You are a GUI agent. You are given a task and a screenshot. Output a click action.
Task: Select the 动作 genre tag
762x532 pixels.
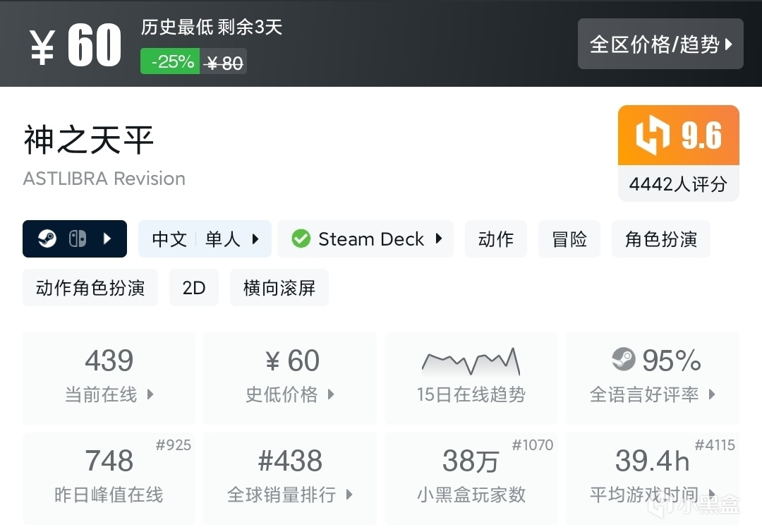(x=496, y=239)
